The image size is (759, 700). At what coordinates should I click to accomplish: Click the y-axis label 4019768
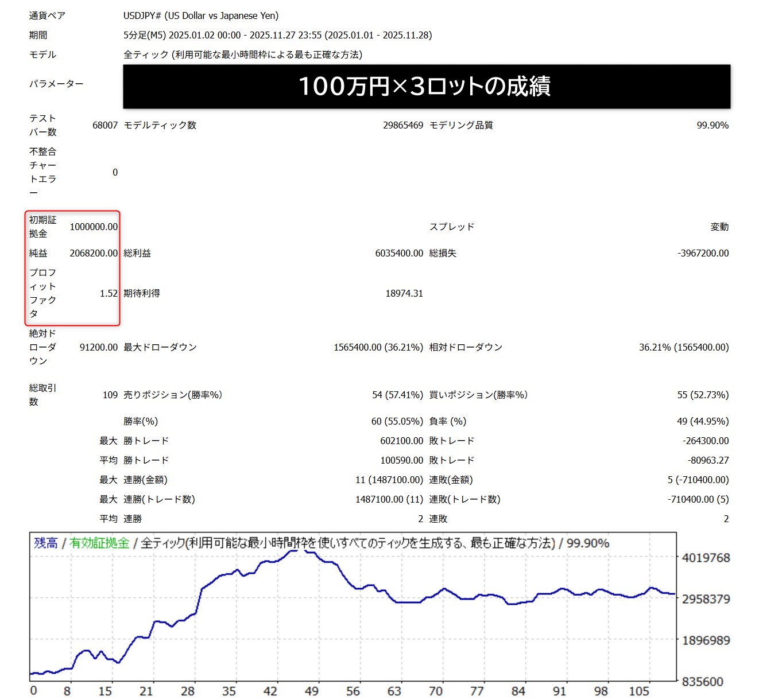[x=706, y=558]
